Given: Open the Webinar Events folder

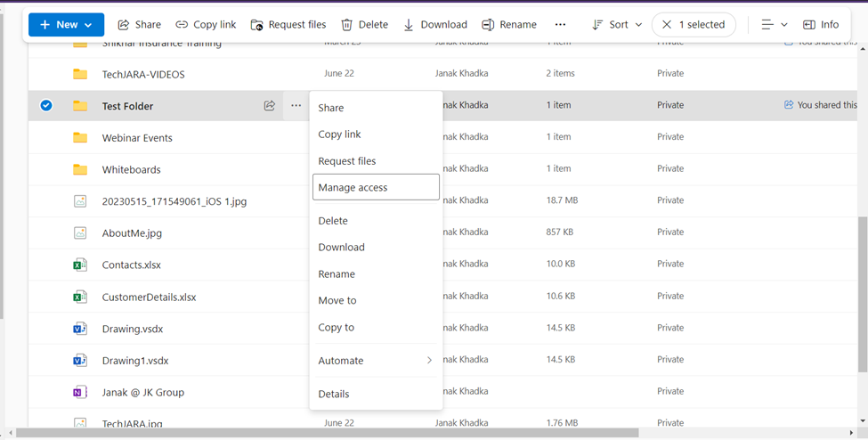Looking at the screenshot, I should coord(137,138).
